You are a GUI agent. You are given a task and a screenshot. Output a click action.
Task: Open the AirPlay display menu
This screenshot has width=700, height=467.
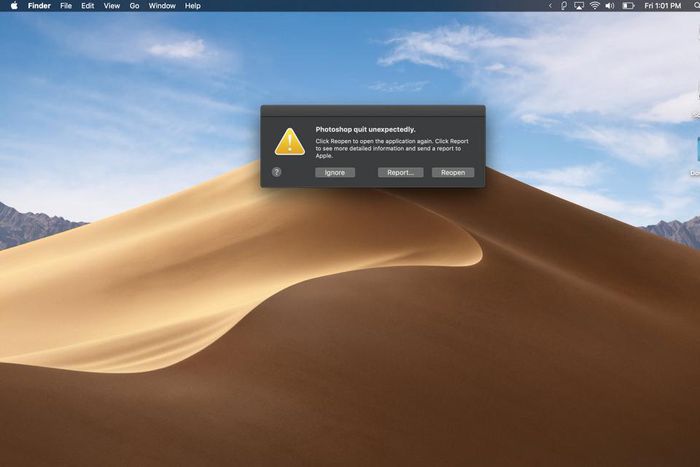point(579,6)
